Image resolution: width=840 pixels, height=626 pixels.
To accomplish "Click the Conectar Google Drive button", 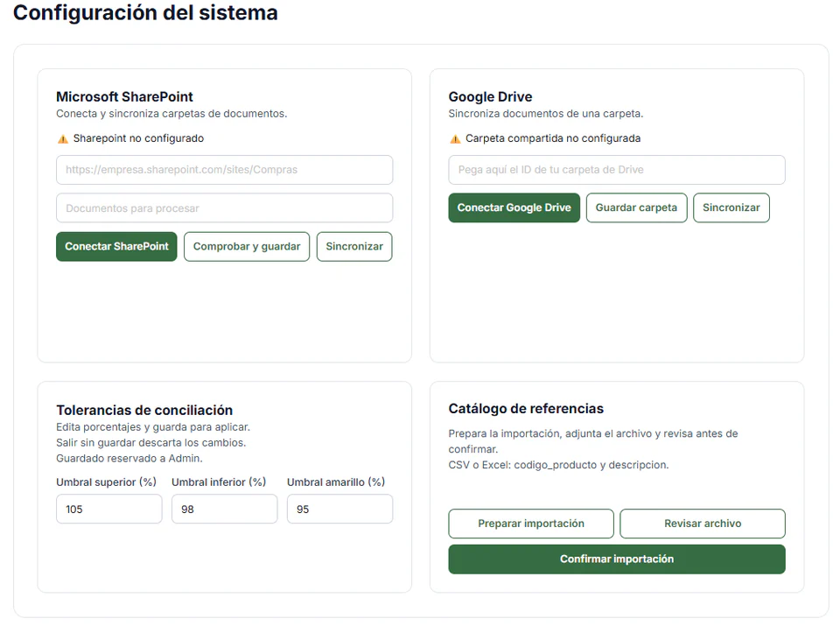I will [x=514, y=208].
